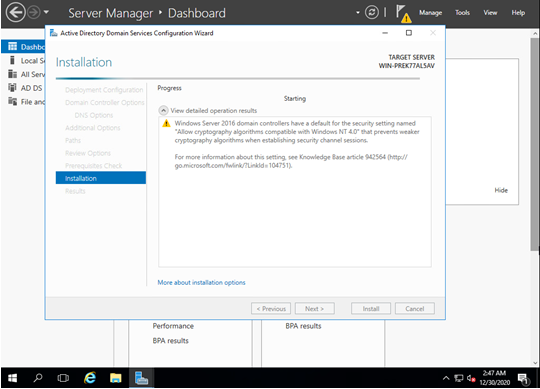Minimize the configuration wizard window
The image size is (540, 389).
pyautogui.click(x=385, y=33)
